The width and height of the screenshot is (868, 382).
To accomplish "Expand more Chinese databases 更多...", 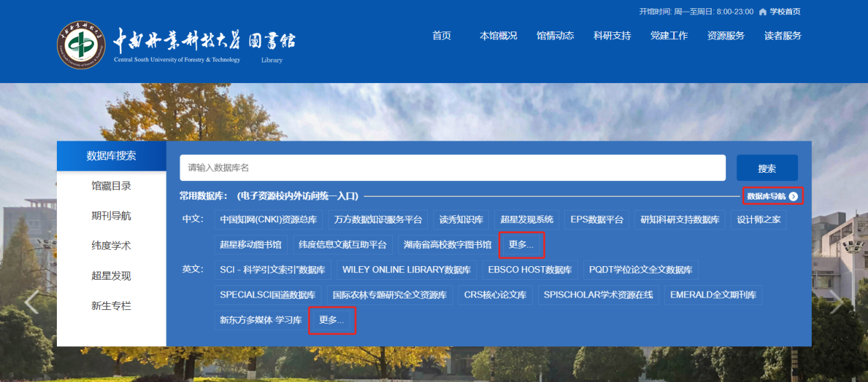I will [x=521, y=244].
